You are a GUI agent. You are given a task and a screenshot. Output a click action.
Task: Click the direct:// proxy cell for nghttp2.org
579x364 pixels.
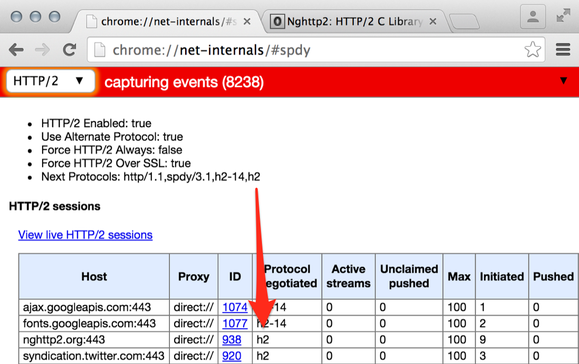(x=193, y=340)
